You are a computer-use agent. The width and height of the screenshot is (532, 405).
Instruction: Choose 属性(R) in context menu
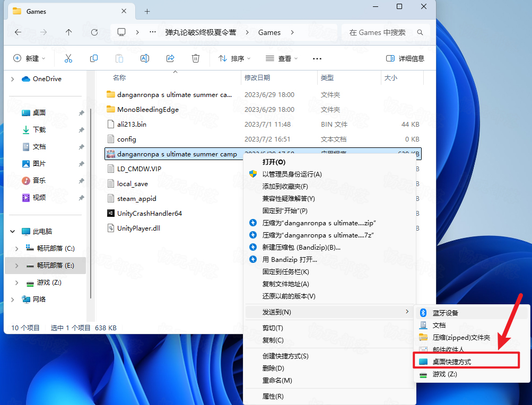pos(330,396)
